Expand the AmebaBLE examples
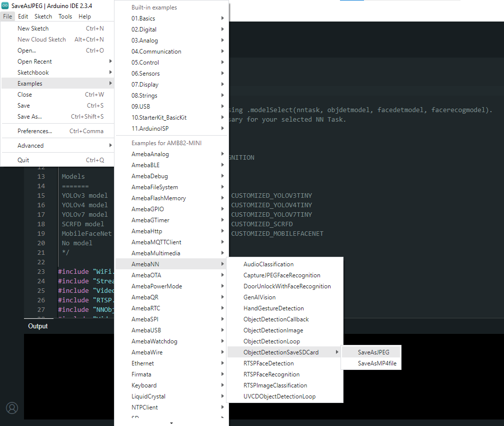The image size is (504, 426). click(171, 165)
